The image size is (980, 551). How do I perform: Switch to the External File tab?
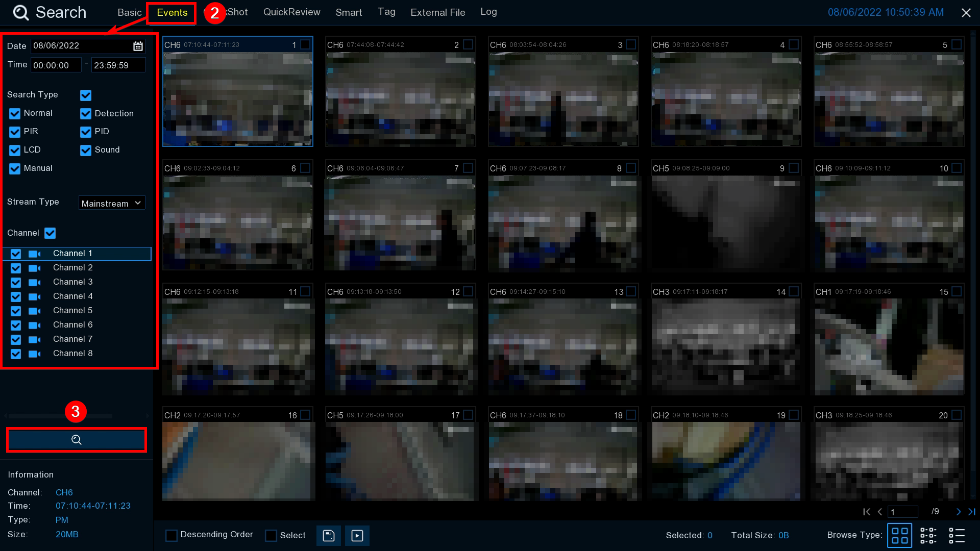[x=437, y=12]
